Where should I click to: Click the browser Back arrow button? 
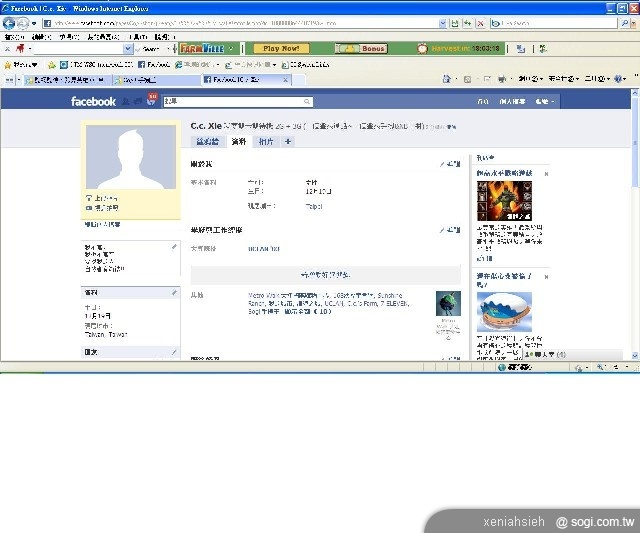9,23
